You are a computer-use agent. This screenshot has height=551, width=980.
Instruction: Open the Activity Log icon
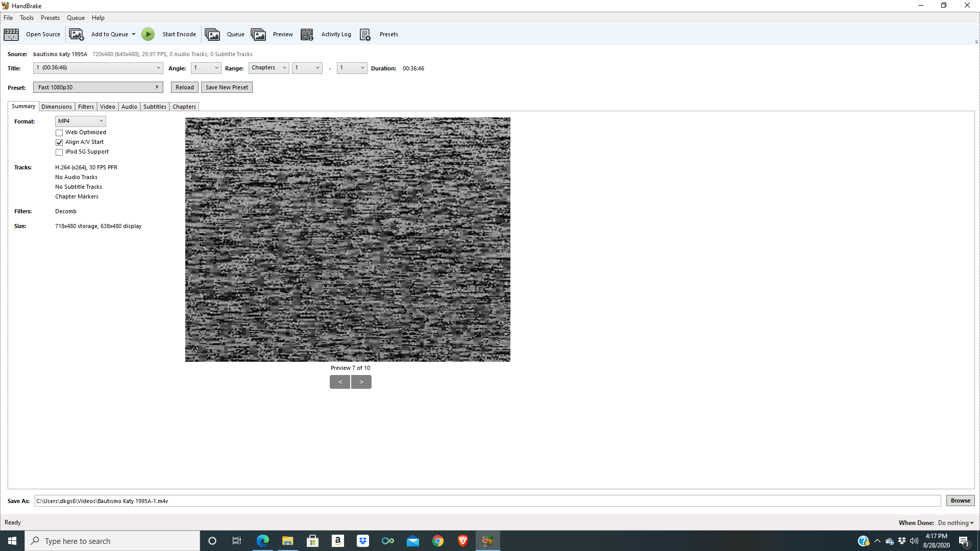(307, 34)
